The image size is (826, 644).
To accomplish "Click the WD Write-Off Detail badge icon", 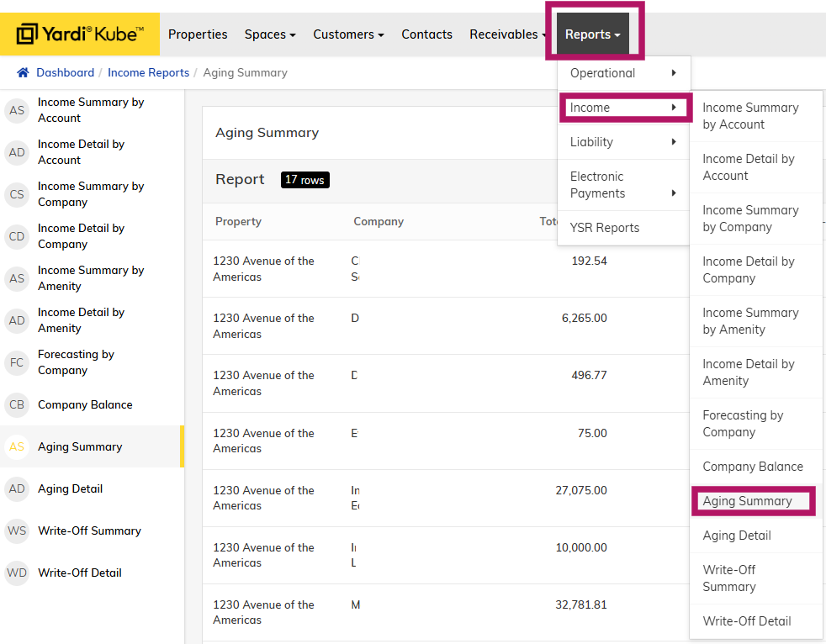I will [17, 573].
